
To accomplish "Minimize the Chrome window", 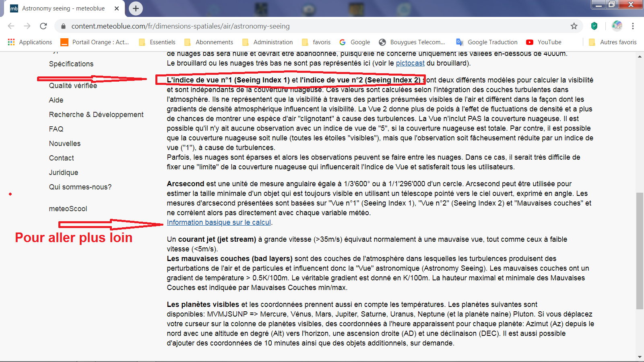I will [x=599, y=4].
